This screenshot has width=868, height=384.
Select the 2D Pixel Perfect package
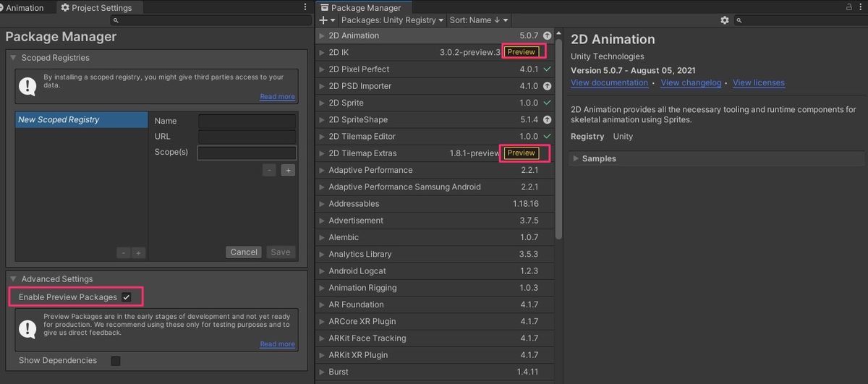pos(435,69)
